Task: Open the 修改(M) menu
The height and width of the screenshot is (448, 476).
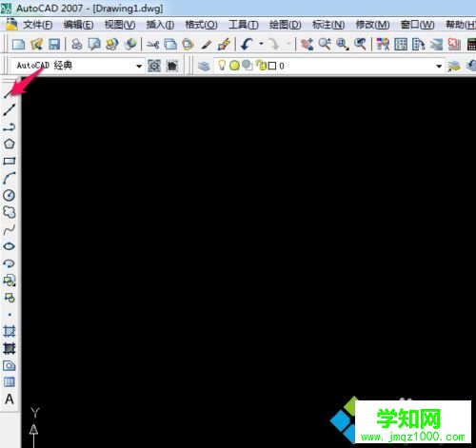Action: click(x=372, y=25)
